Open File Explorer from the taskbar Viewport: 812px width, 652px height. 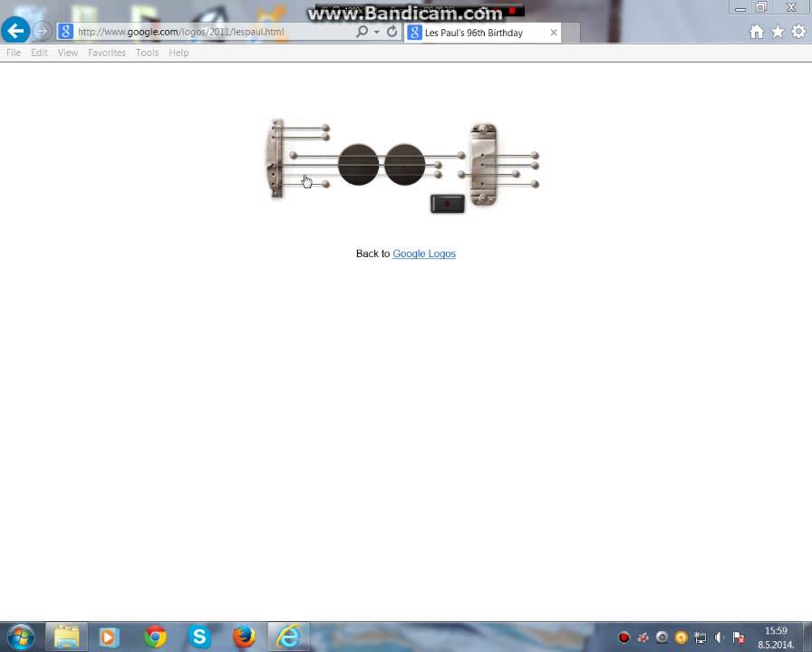(x=67, y=637)
